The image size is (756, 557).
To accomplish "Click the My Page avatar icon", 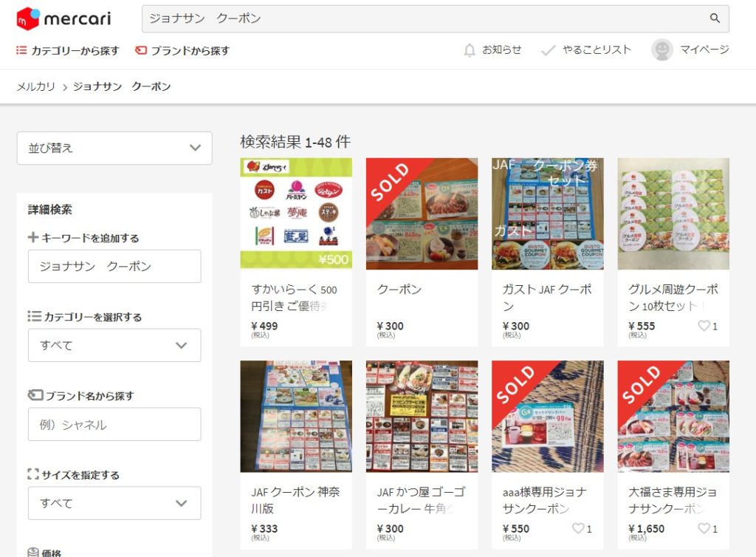I will [x=662, y=49].
